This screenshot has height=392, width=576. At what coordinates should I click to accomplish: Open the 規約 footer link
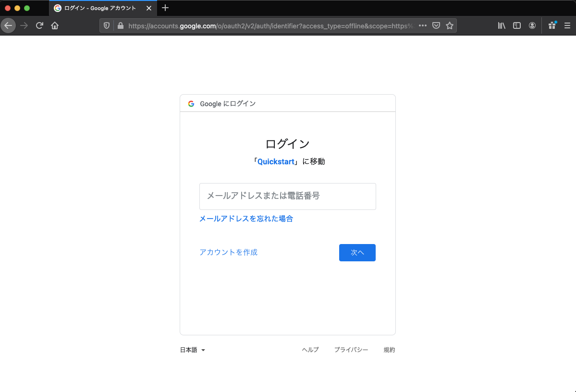390,350
